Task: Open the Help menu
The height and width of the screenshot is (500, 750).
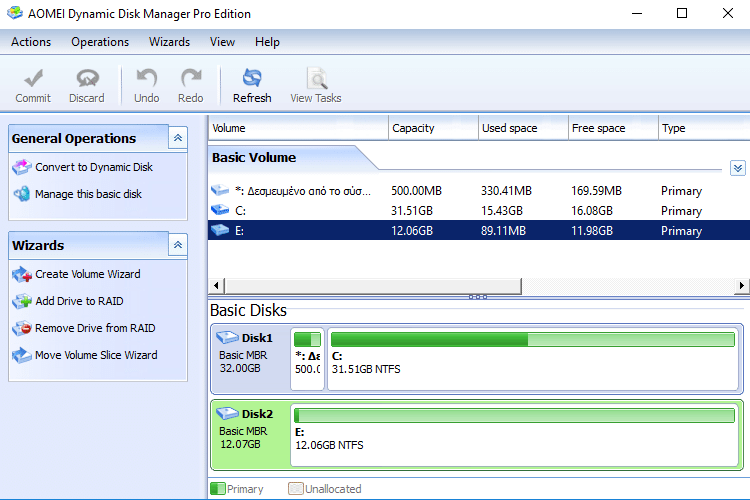Action: [x=267, y=42]
